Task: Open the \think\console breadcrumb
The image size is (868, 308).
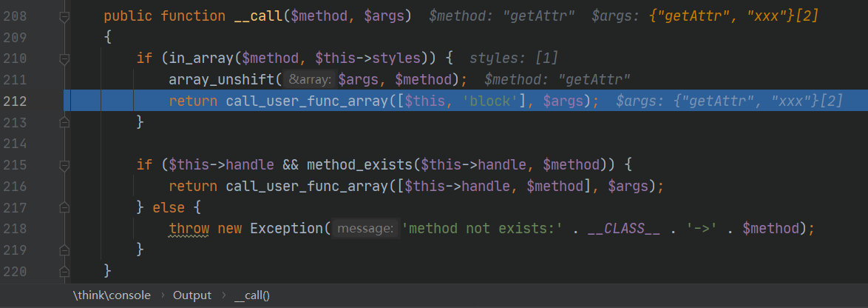Action: click(111, 296)
